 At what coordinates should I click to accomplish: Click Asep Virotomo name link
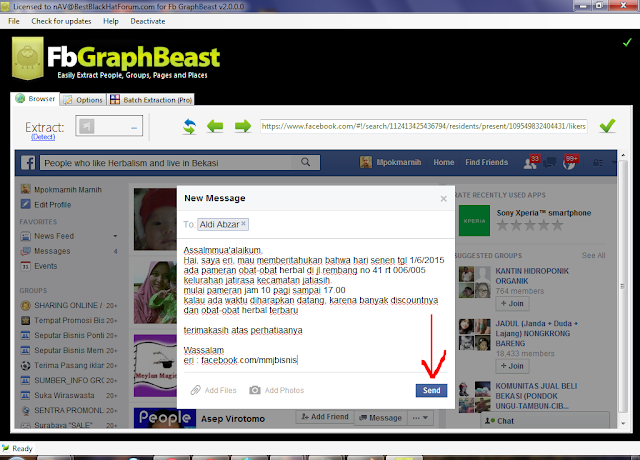(233, 419)
